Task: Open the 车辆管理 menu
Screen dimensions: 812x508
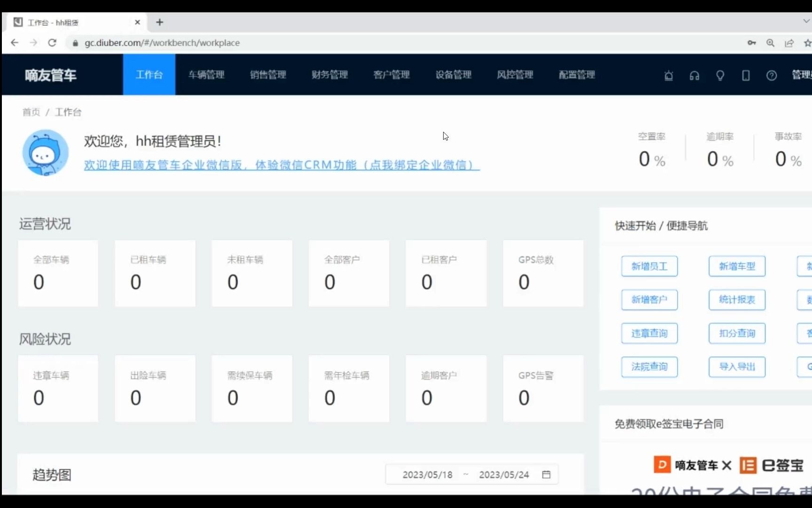Action: pos(206,74)
